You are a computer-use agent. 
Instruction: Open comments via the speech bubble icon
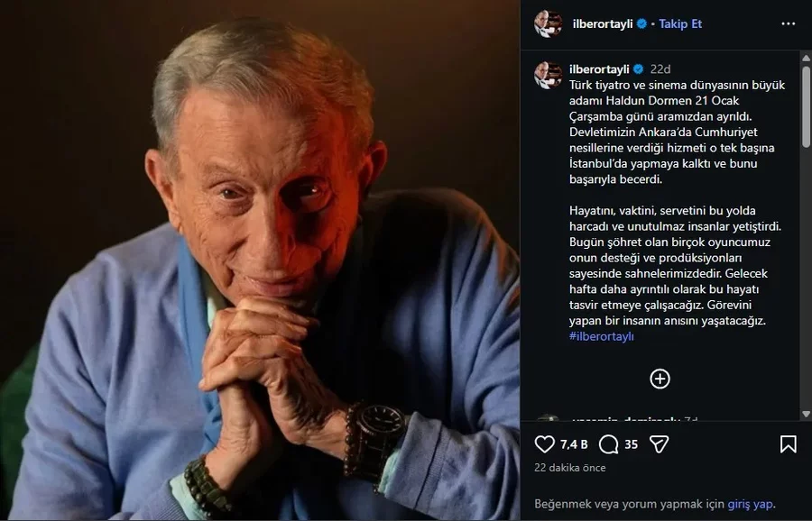pos(609,444)
